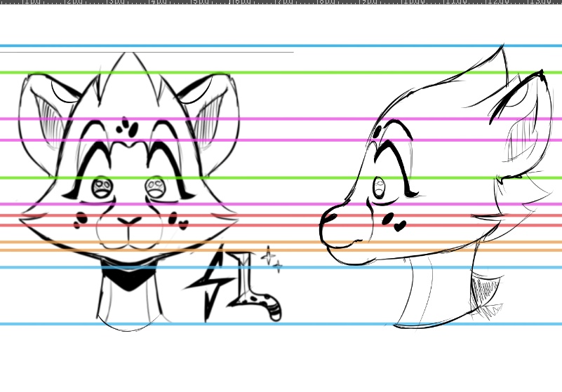Click the nose of the front-view head
The height and width of the screenshot is (392, 562).
tap(130, 220)
